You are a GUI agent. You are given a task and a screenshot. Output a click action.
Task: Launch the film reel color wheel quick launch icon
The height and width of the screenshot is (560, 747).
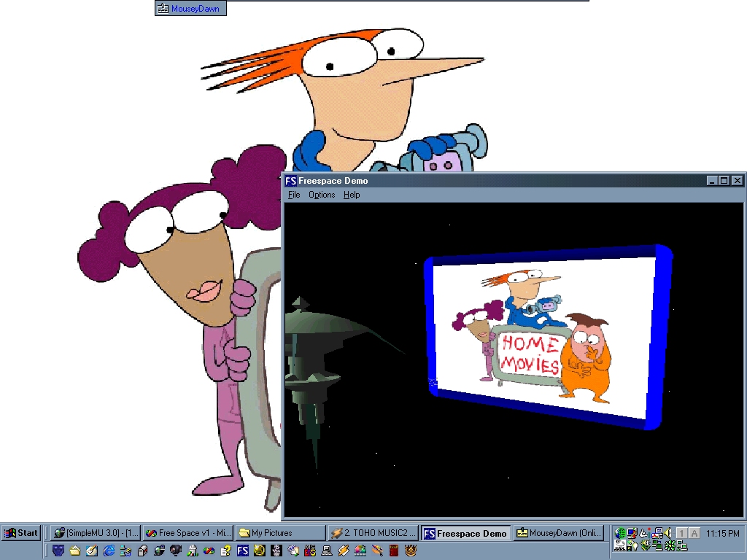click(360, 551)
